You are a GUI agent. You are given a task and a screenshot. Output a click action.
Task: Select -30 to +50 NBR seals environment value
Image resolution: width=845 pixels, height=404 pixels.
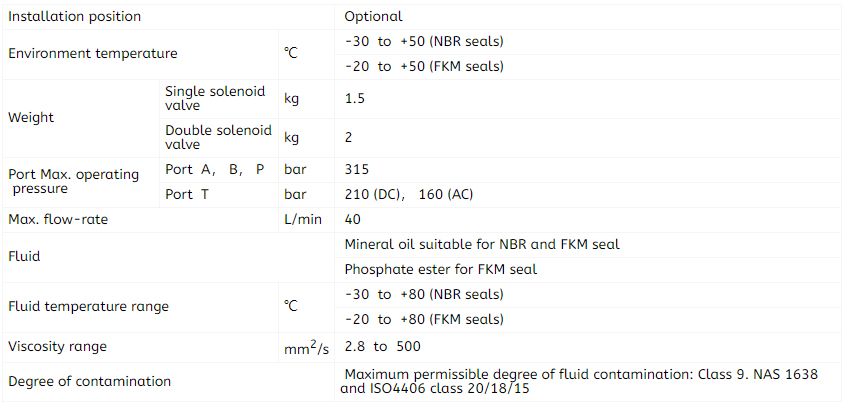[424, 41]
